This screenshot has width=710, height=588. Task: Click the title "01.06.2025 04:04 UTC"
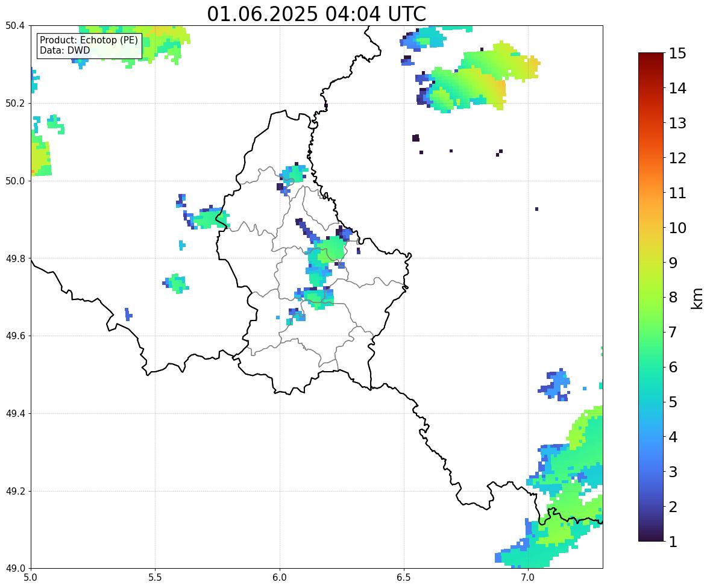tap(316, 14)
